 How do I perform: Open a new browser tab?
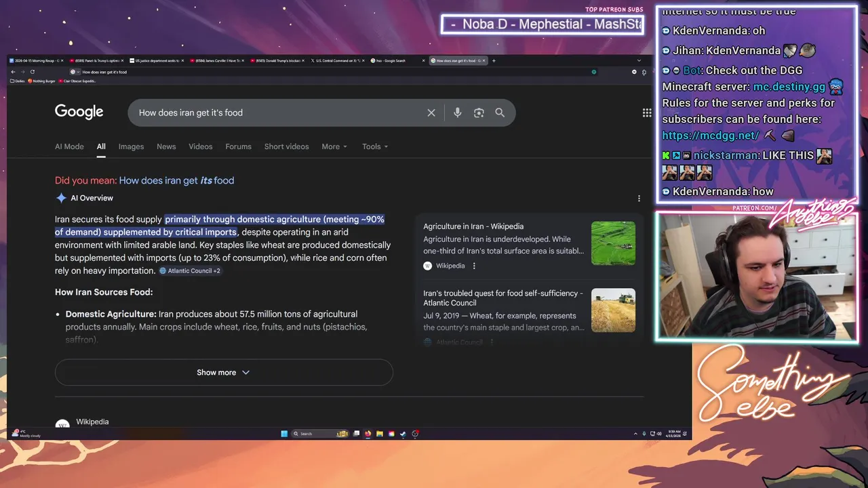click(x=494, y=60)
